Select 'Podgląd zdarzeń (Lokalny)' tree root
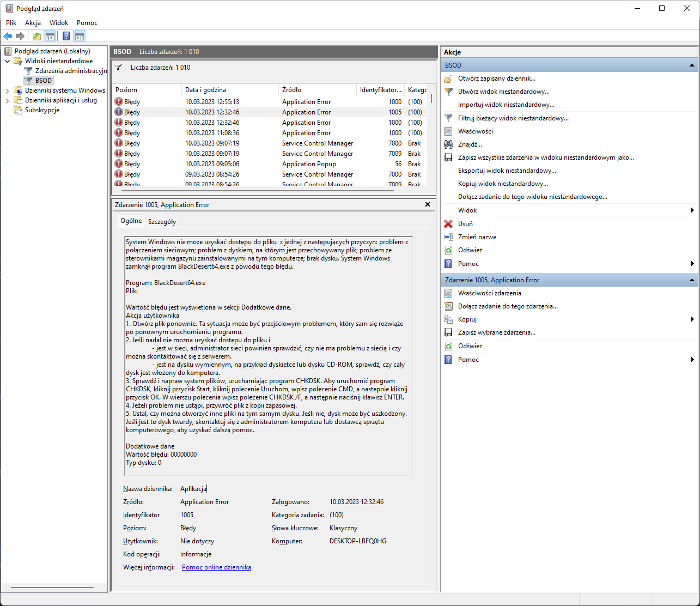The image size is (700, 606). [x=48, y=51]
